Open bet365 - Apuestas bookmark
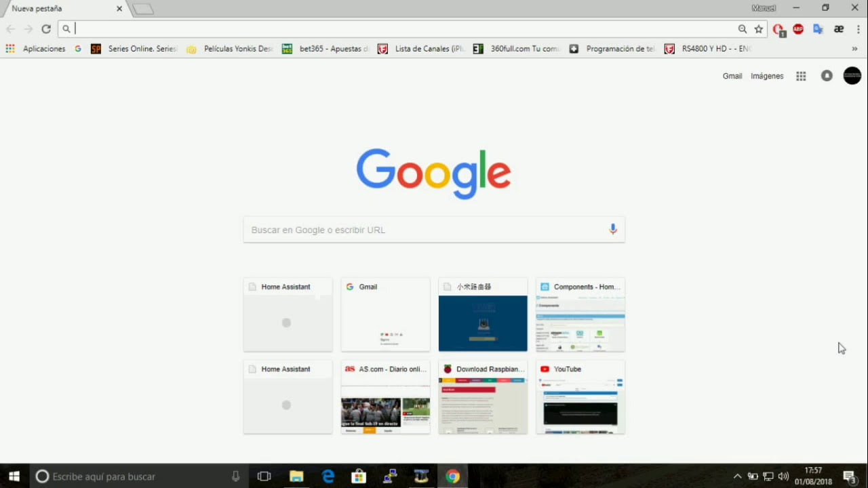Image resolution: width=868 pixels, height=488 pixels. (325, 49)
